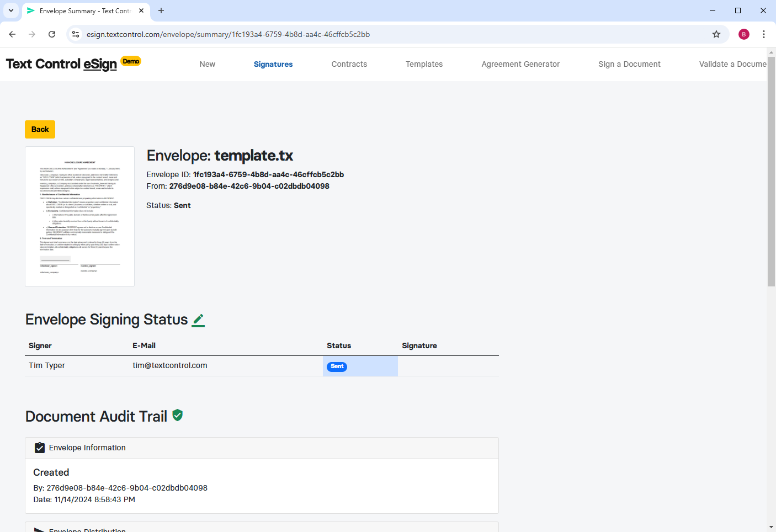Click the Status column header
The width and height of the screenshot is (776, 532).
pyautogui.click(x=339, y=345)
